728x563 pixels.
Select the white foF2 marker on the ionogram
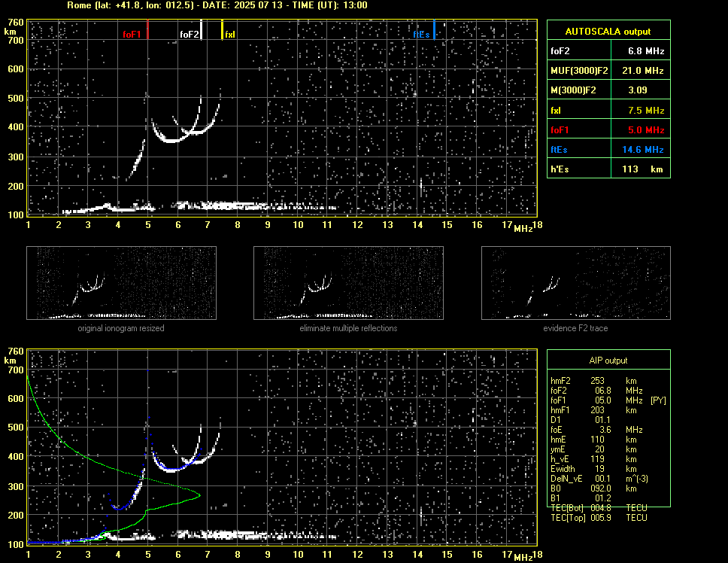click(201, 29)
